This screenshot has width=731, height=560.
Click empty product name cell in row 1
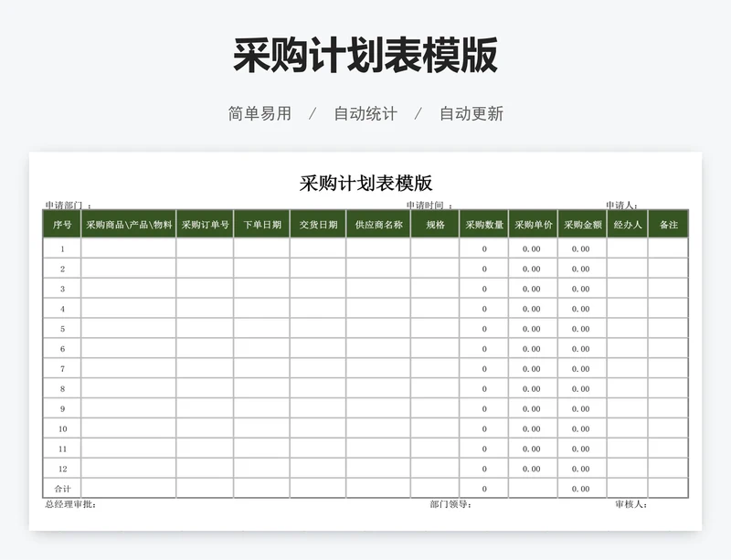pyautogui.click(x=129, y=248)
